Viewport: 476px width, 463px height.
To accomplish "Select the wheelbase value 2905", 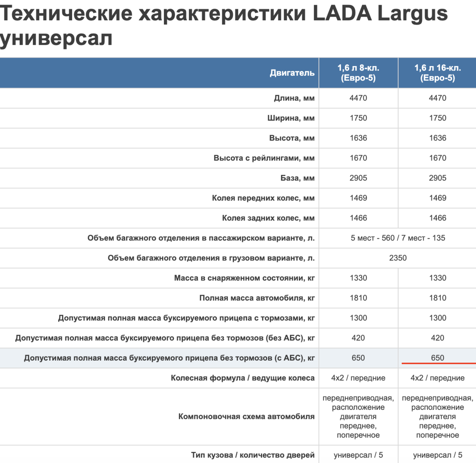I will pos(358,178).
